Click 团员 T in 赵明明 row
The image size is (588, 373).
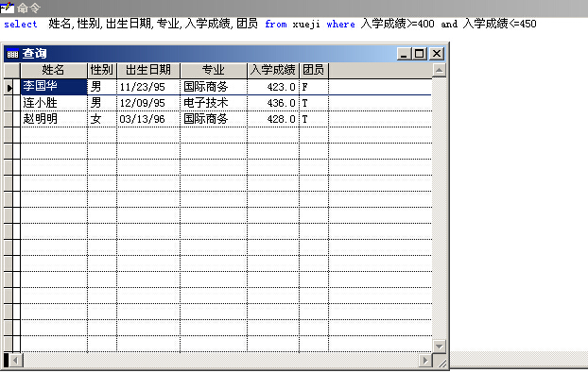pyautogui.click(x=314, y=119)
